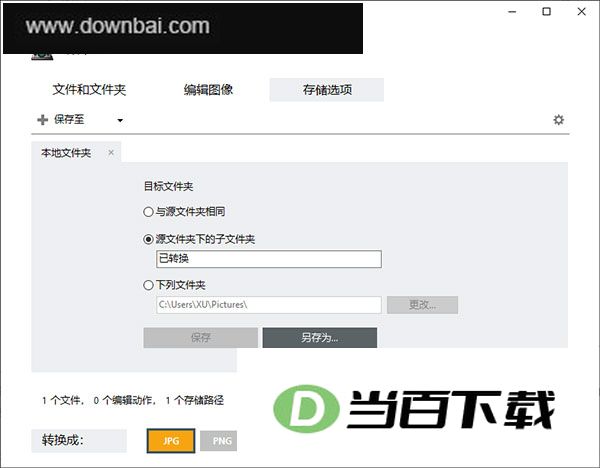
Task: Choose PNG as conversion format
Action: pyautogui.click(x=218, y=441)
